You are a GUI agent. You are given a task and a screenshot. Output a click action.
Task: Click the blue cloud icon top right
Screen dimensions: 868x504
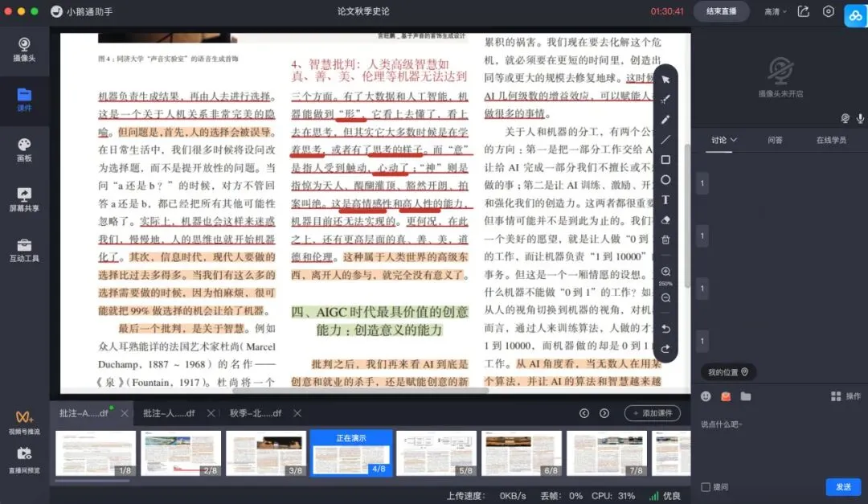(856, 15)
